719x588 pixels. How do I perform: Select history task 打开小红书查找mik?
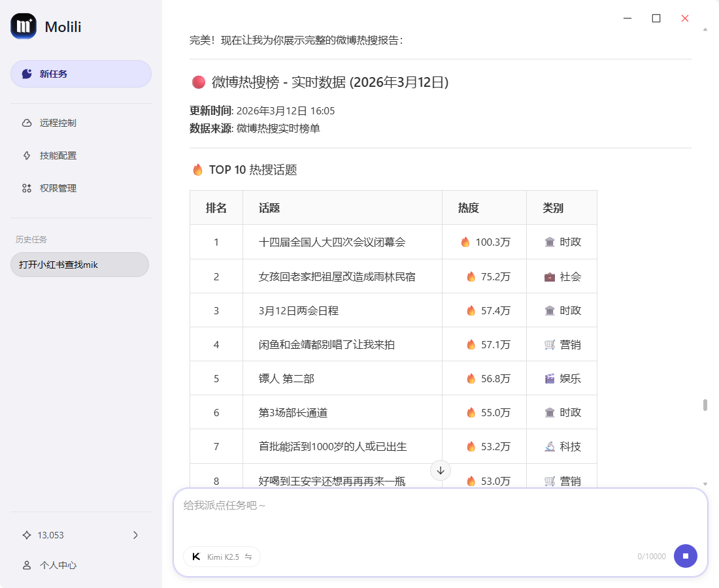[x=79, y=265]
